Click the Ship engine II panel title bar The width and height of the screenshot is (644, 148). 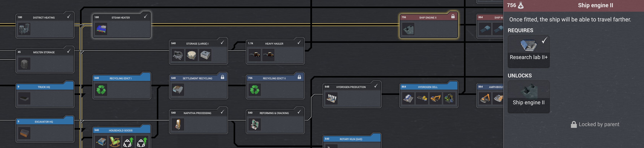(x=573, y=6)
